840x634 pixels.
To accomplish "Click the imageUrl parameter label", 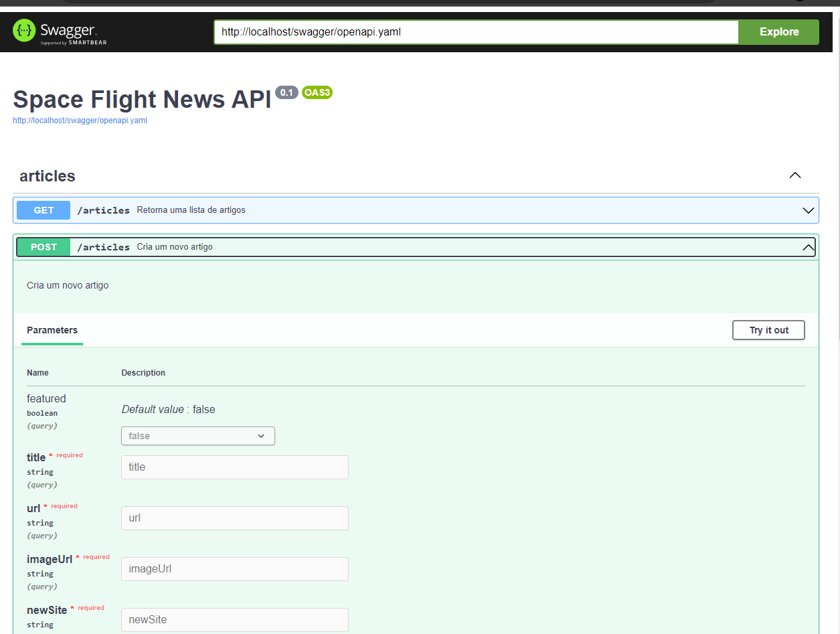I will point(50,559).
